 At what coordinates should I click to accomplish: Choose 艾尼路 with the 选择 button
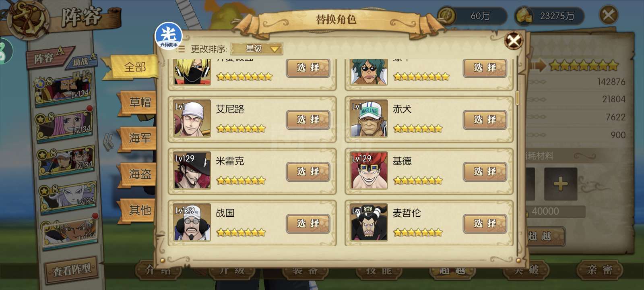[x=308, y=120]
